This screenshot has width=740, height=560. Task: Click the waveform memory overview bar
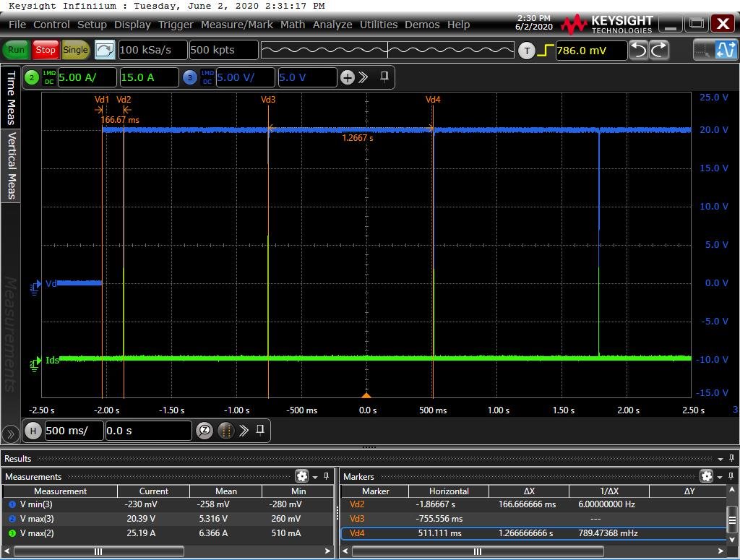387,50
